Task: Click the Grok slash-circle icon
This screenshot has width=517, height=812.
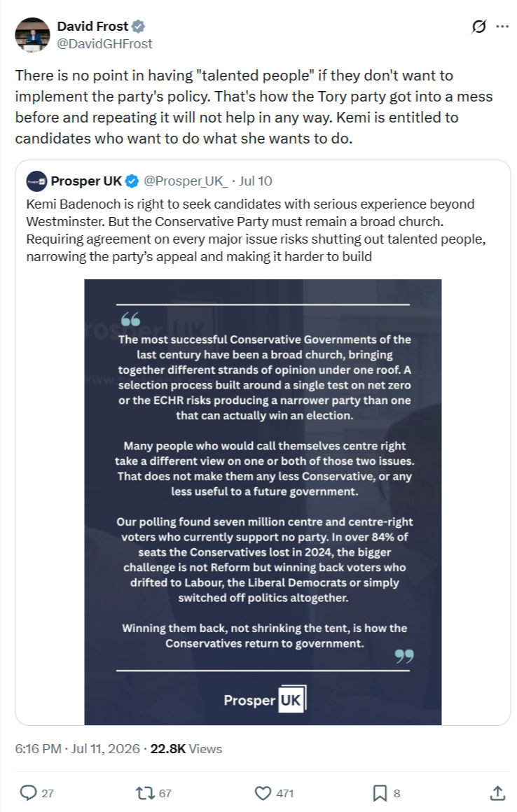Action: click(478, 27)
